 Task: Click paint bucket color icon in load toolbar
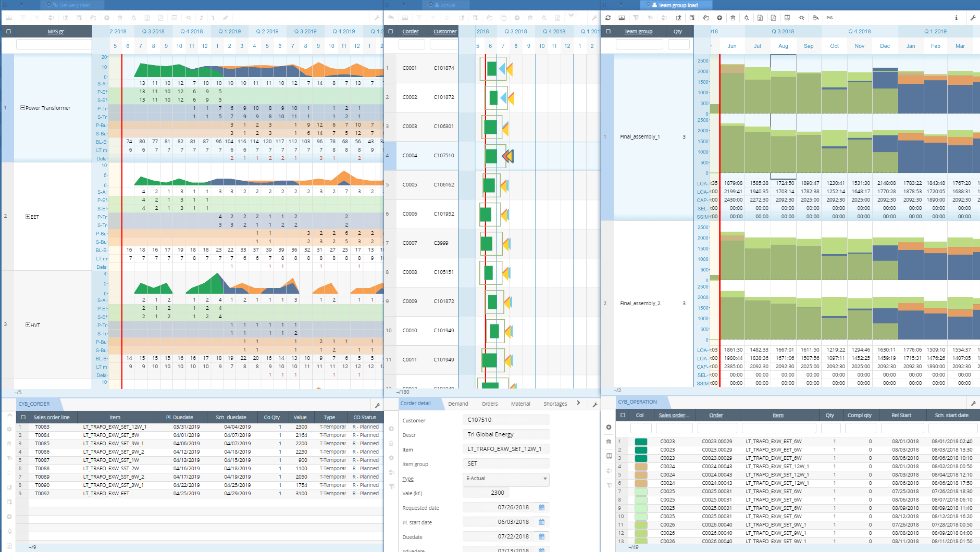(x=815, y=18)
